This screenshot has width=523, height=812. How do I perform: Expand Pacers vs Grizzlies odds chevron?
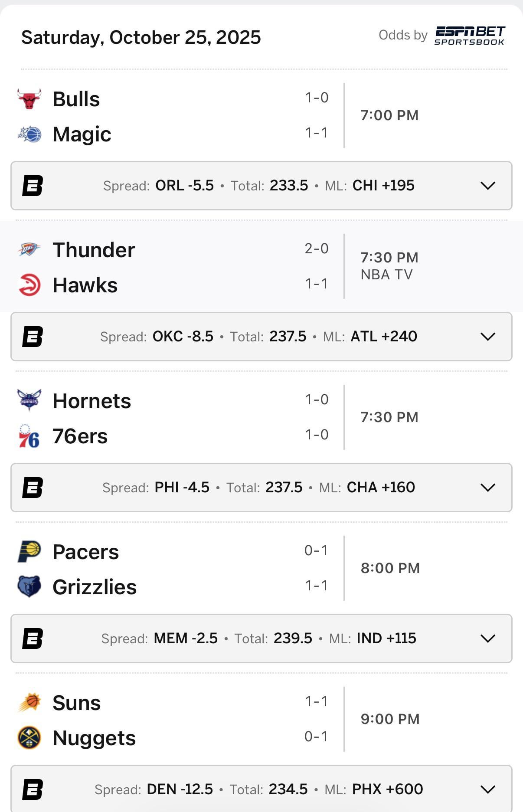[x=488, y=638]
